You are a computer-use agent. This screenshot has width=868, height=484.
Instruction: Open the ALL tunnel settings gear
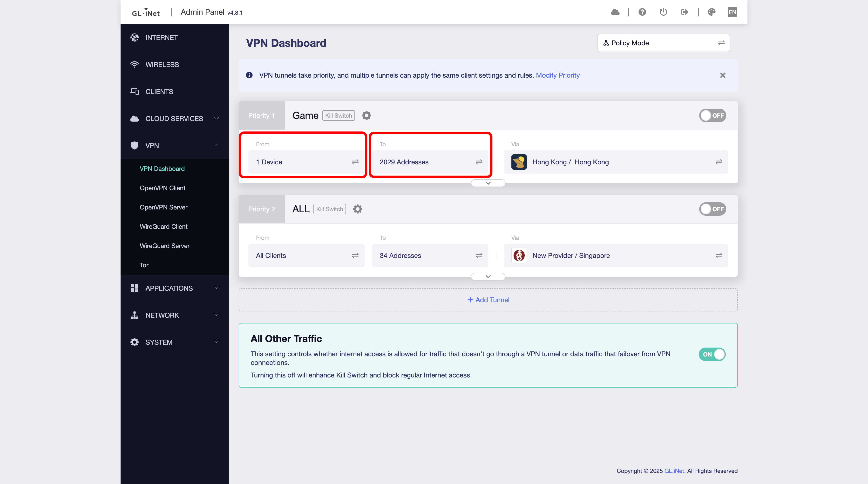pos(357,209)
